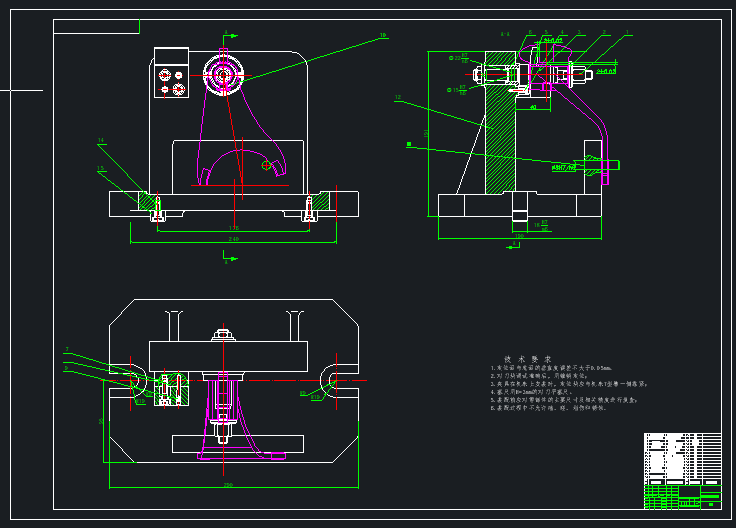The width and height of the screenshot is (736, 528).
Task: Select the H7/h6 fit callout on pin
Action: coord(564,167)
